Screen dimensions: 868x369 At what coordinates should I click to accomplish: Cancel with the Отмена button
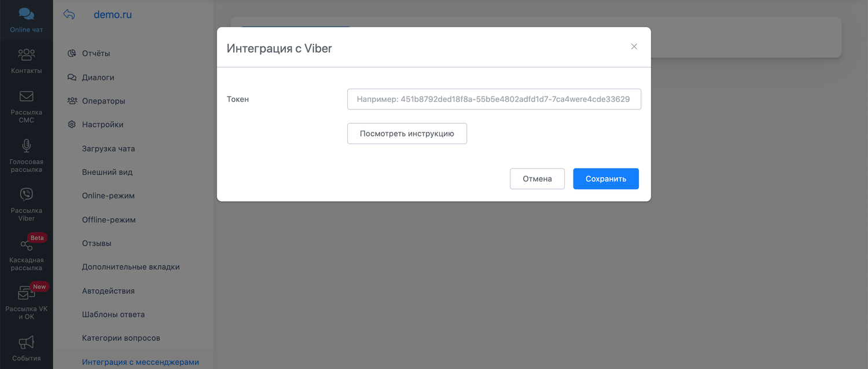point(537,179)
